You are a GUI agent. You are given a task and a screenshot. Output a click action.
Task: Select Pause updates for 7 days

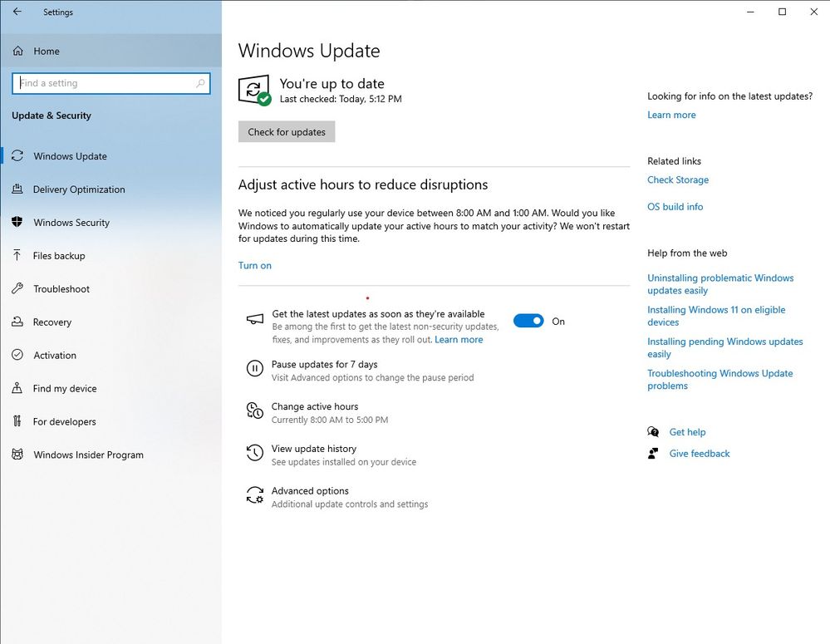[x=360, y=370]
